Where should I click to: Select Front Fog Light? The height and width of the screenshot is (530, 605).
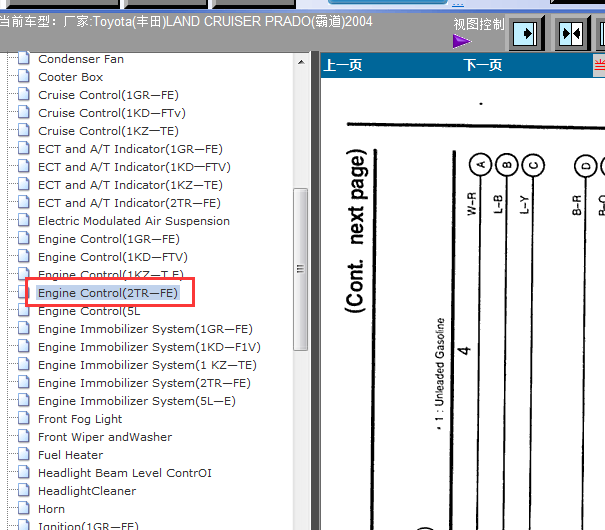tap(80, 419)
